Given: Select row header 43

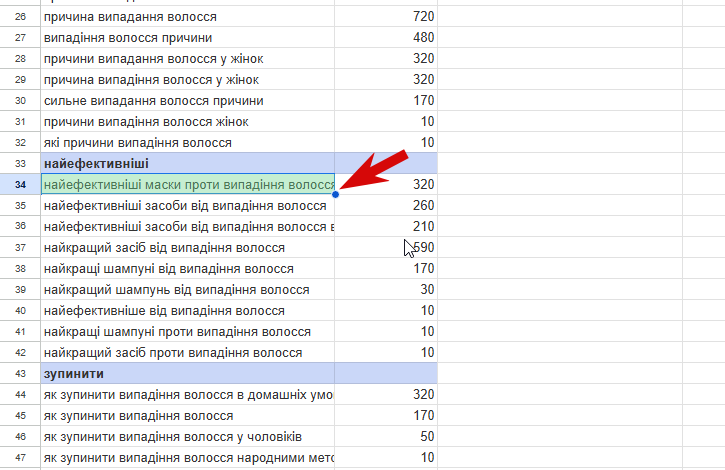Looking at the screenshot, I should (x=20, y=373).
